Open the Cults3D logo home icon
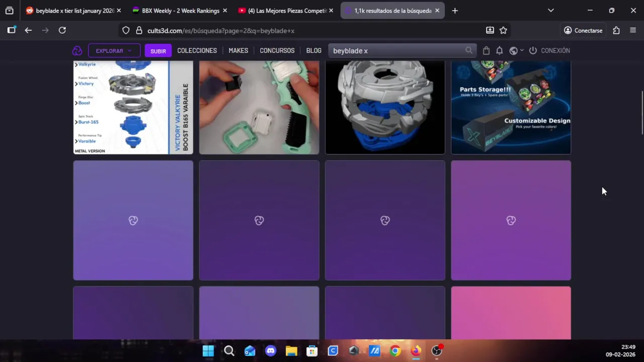 click(77, 51)
